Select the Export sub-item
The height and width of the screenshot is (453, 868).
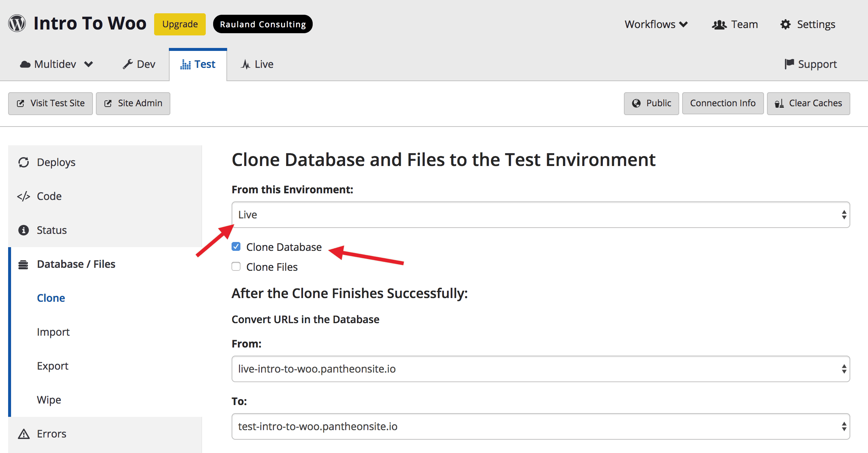[x=53, y=366]
